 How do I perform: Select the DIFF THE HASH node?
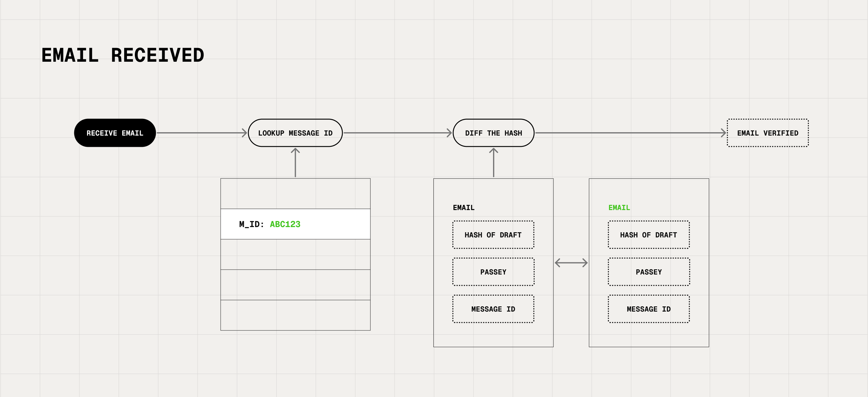pos(493,133)
